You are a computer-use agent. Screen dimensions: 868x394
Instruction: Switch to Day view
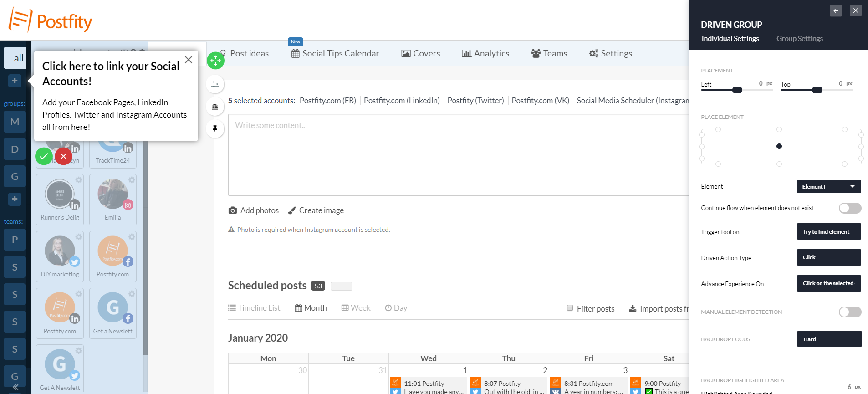[x=396, y=308]
